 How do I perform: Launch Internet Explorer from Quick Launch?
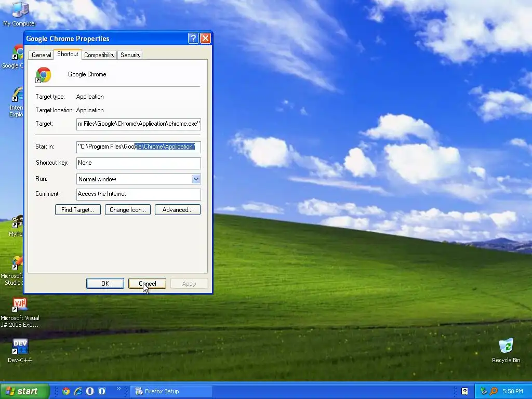click(x=78, y=391)
